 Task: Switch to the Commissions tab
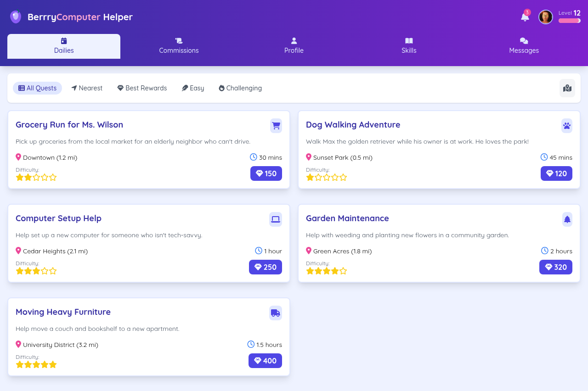(x=179, y=46)
